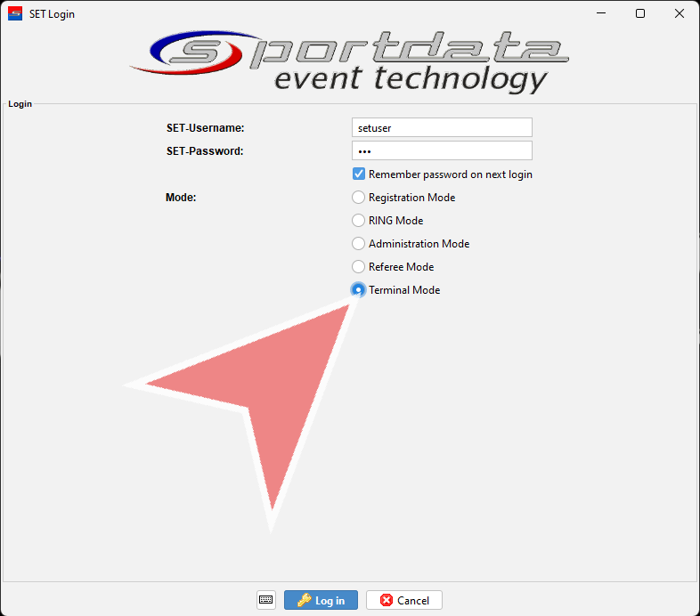
Task: Select Terminal Mode radio button
Action: (x=359, y=290)
